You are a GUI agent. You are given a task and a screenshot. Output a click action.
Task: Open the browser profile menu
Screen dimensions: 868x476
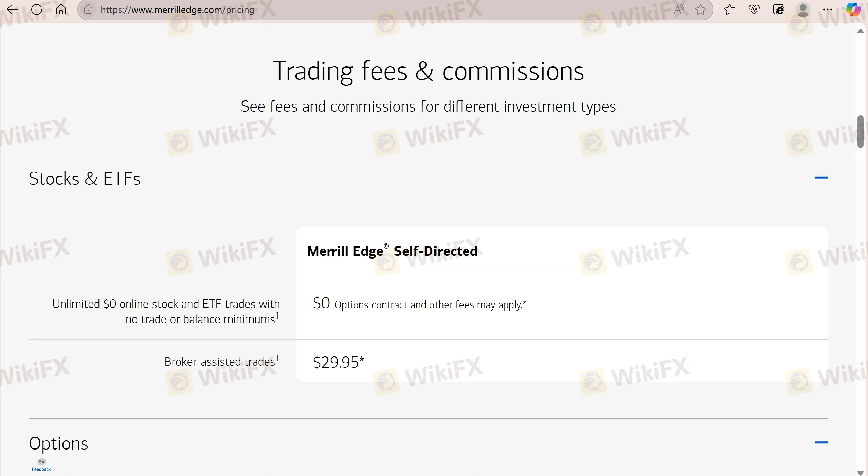pyautogui.click(x=803, y=10)
